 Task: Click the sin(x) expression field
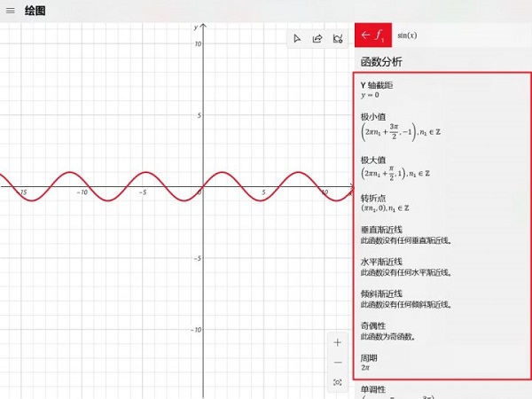[408, 35]
